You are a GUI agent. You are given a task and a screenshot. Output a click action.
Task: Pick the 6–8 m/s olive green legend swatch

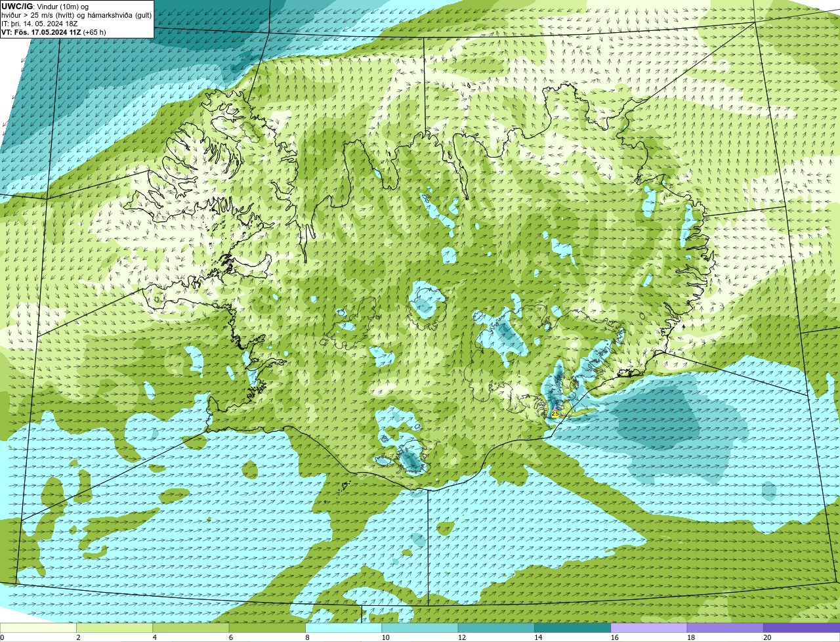coord(267,628)
